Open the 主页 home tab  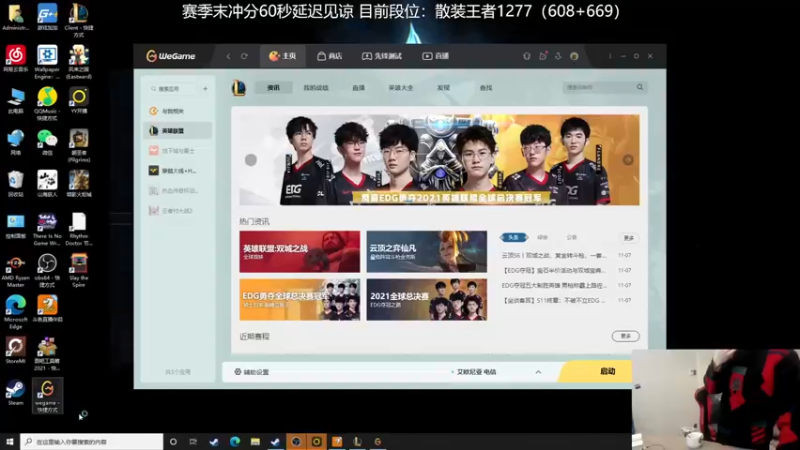point(283,56)
